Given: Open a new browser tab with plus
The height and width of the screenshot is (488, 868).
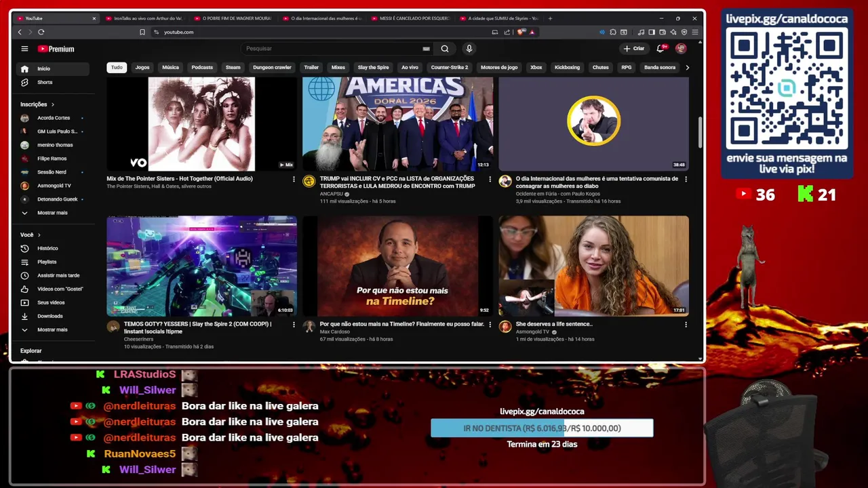Looking at the screenshot, I should click(550, 18).
